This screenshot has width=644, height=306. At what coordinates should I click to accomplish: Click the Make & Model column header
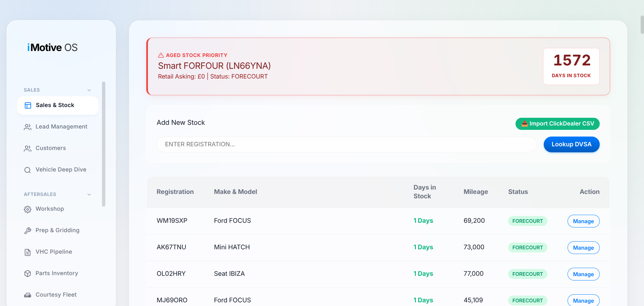click(235, 192)
